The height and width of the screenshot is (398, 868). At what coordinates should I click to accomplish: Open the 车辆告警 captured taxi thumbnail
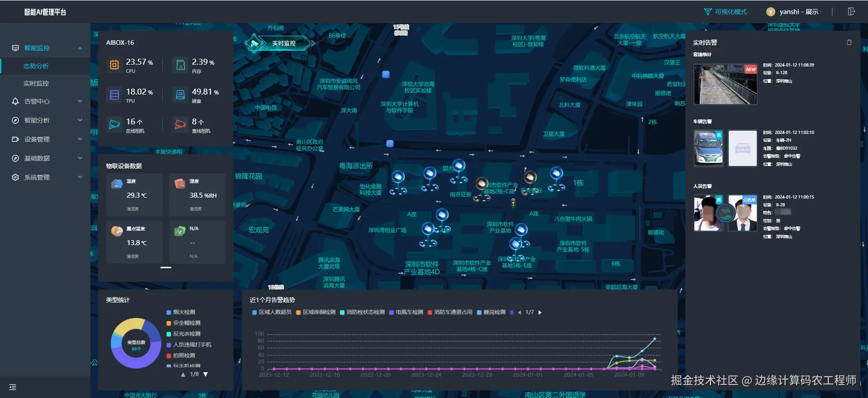(708, 148)
